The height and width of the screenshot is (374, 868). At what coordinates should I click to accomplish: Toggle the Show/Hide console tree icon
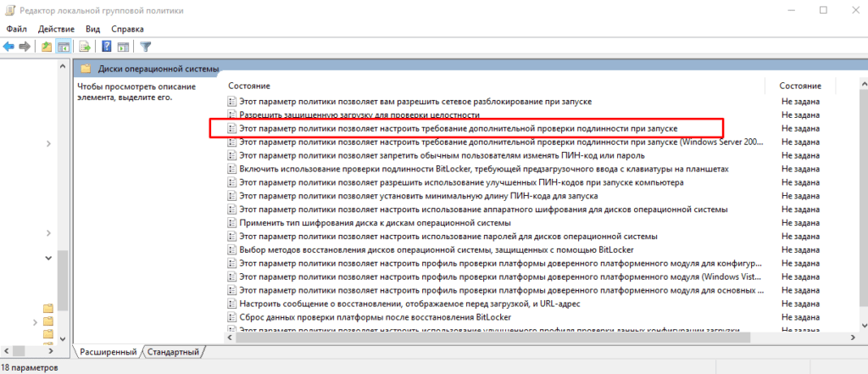coord(63,47)
